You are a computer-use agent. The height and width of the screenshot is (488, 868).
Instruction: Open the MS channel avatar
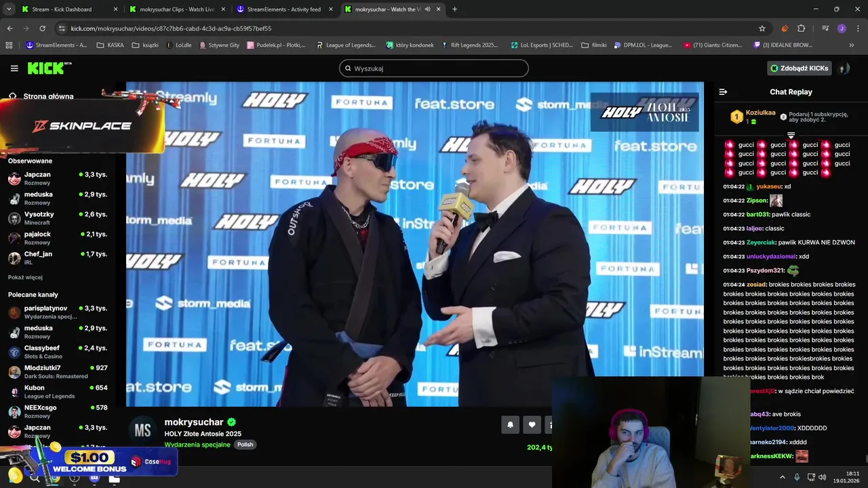[142, 431]
